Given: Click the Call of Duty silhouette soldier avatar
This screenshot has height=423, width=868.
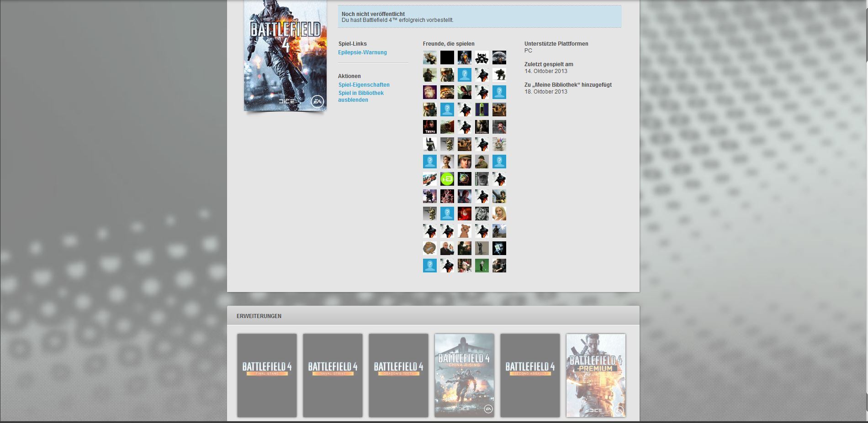Looking at the screenshot, I should [430, 144].
